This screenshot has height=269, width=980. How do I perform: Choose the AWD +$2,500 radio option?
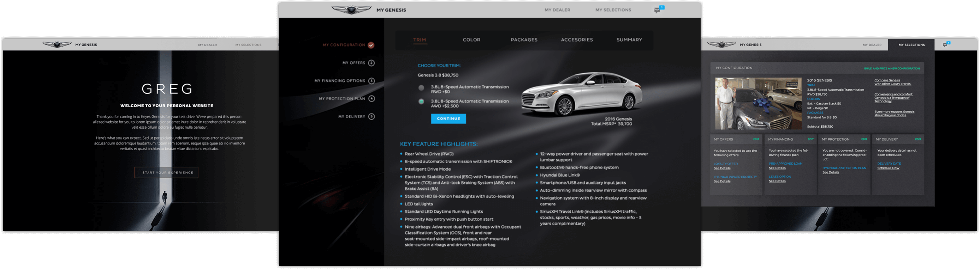click(x=421, y=102)
